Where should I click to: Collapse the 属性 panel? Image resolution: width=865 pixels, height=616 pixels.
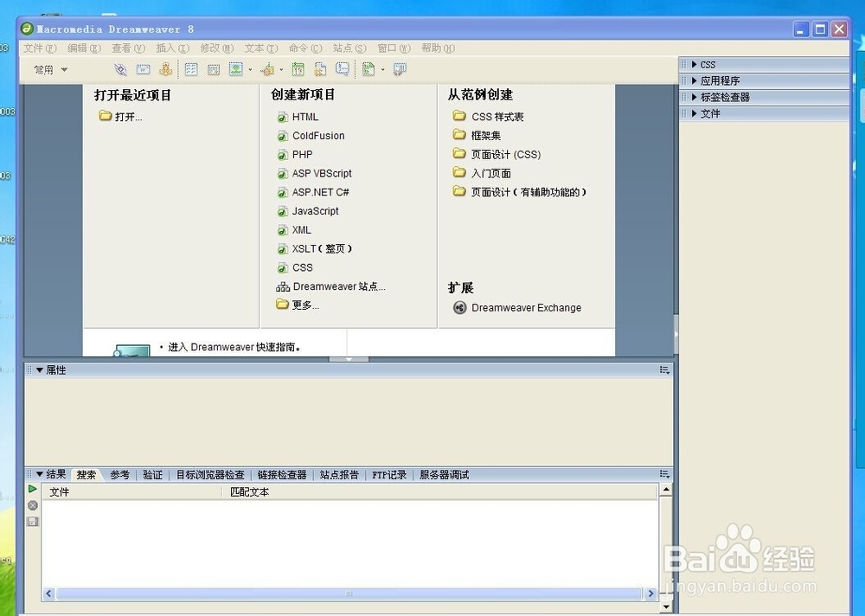coord(40,370)
